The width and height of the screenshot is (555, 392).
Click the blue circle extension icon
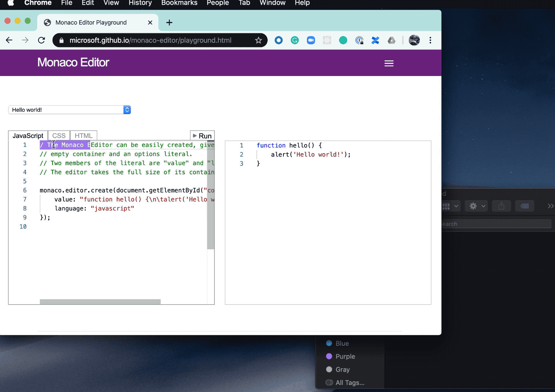pyautogui.click(x=279, y=40)
